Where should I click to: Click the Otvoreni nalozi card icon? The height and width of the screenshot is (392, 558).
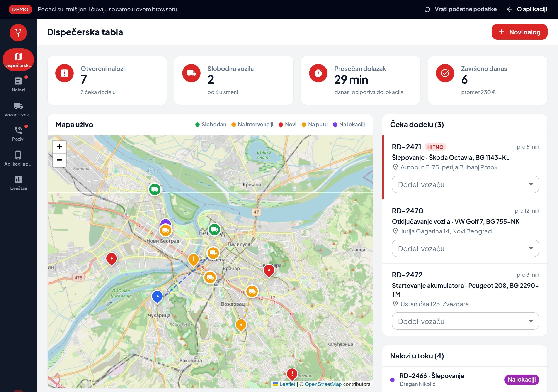point(64,73)
